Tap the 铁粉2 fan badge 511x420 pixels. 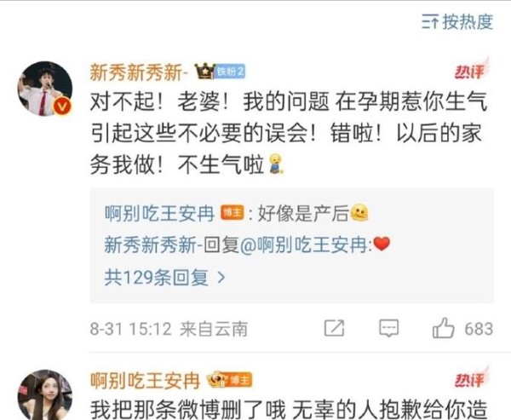tap(230, 72)
